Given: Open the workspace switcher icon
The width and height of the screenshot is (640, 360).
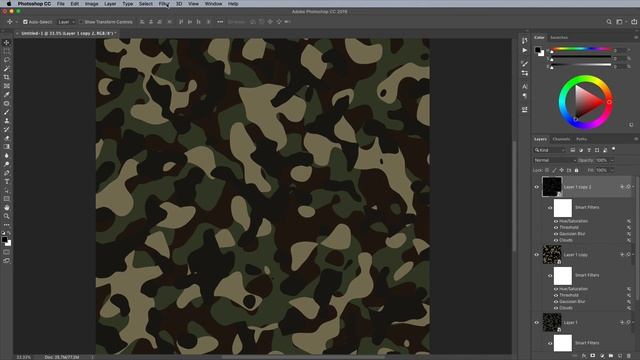Looking at the screenshot, I should (620, 22).
